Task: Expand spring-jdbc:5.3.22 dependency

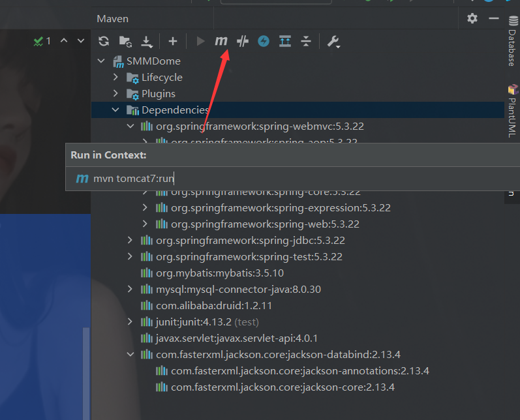Action: [x=130, y=240]
